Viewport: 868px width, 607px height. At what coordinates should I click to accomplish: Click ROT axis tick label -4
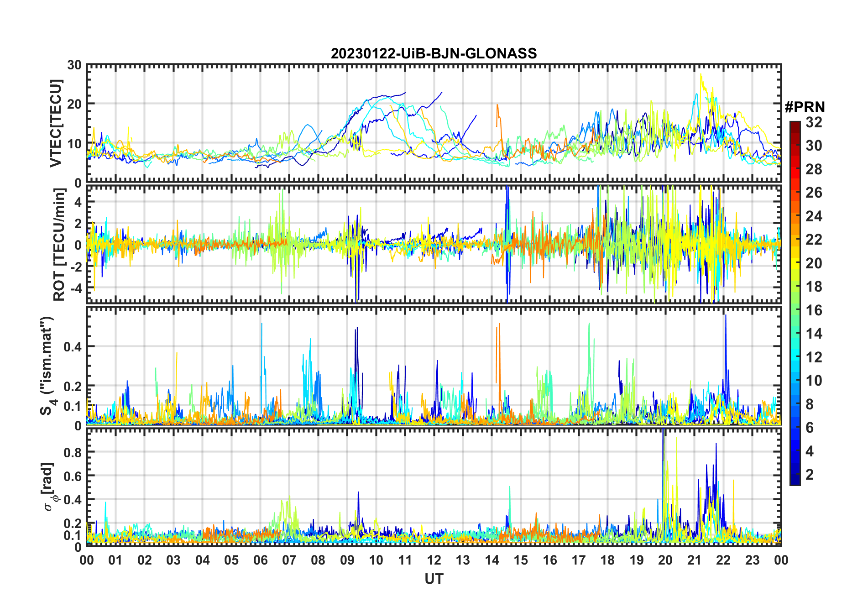pos(75,288)
